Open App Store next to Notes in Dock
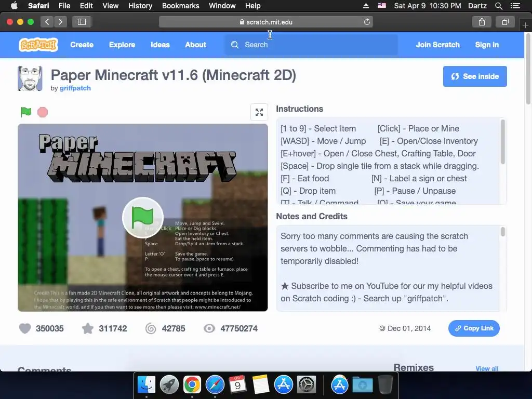The width and height of the screenshot is (532, 399). coord(283,384)
